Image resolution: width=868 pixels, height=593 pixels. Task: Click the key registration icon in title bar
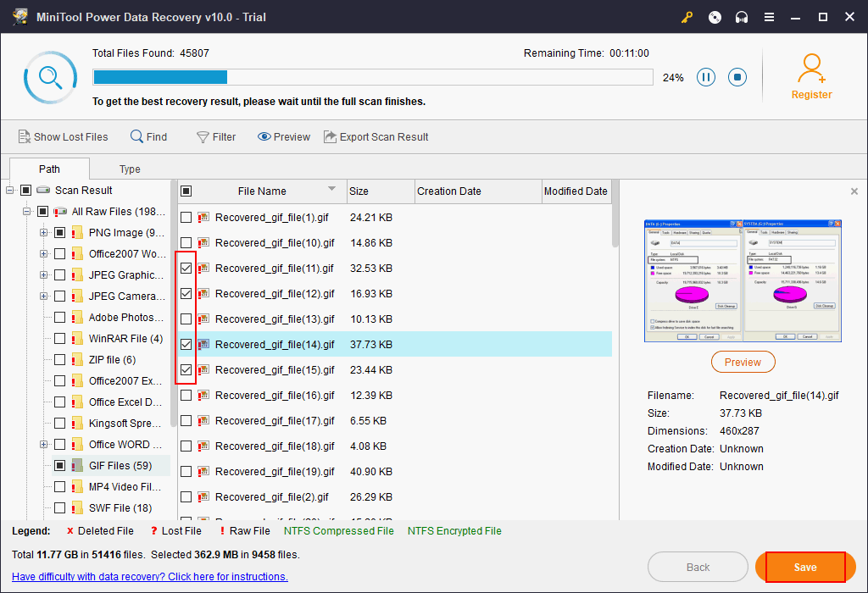pyautogui.click(x=687, y=17)
